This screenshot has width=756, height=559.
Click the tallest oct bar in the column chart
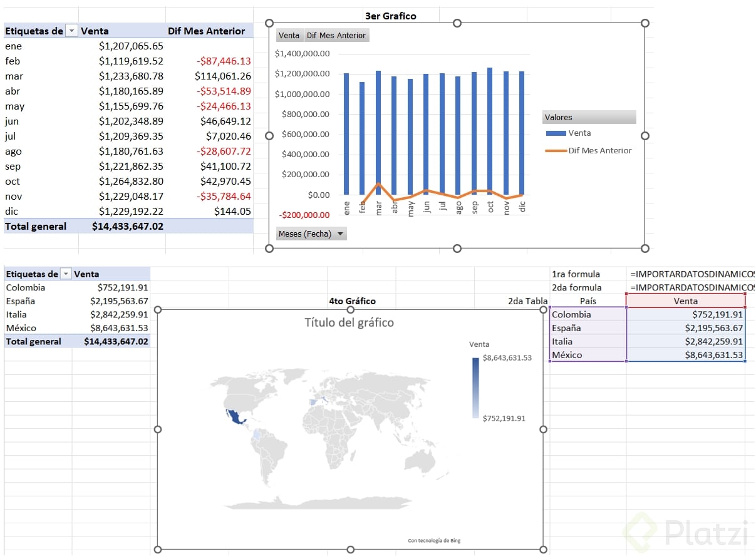point(490,131)
